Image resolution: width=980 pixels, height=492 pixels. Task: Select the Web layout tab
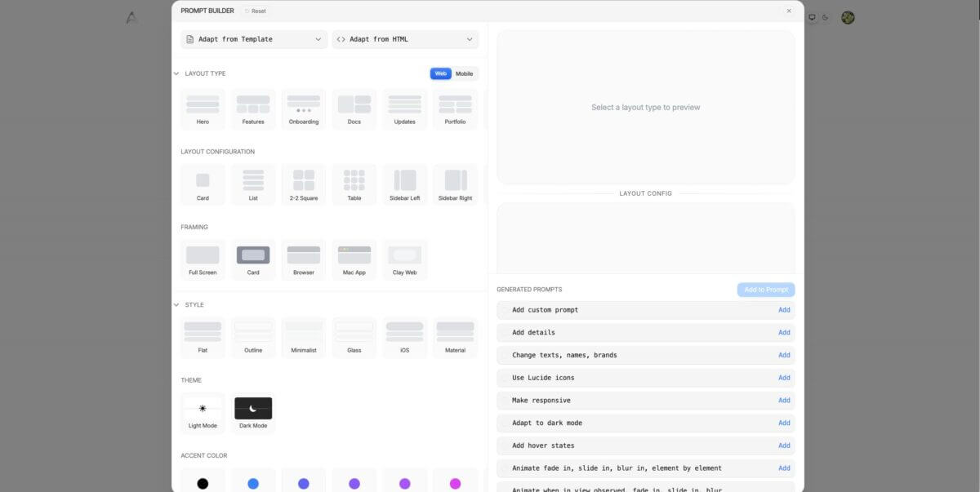pyautogui.click(x=440, y=73)
